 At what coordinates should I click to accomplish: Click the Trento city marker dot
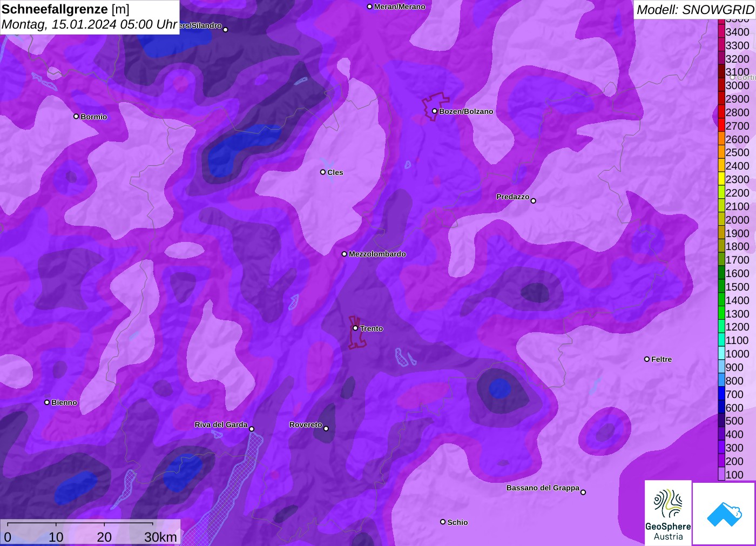click(x=355, y=328)
